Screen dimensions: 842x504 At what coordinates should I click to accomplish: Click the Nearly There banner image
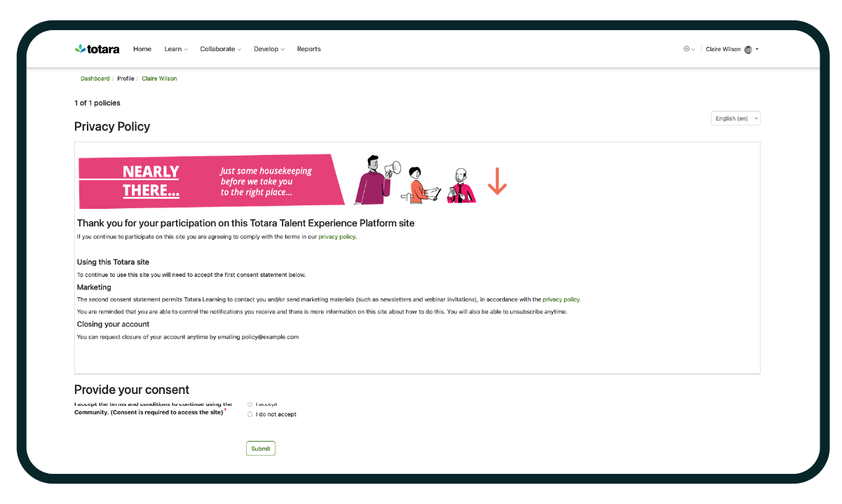click(293, 181)
